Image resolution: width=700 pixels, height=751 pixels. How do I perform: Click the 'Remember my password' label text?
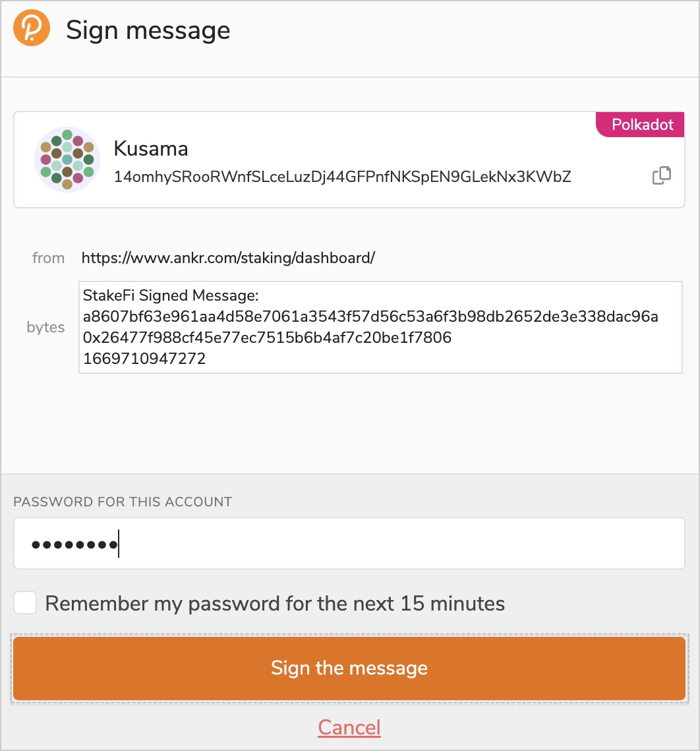click(275, 603)
